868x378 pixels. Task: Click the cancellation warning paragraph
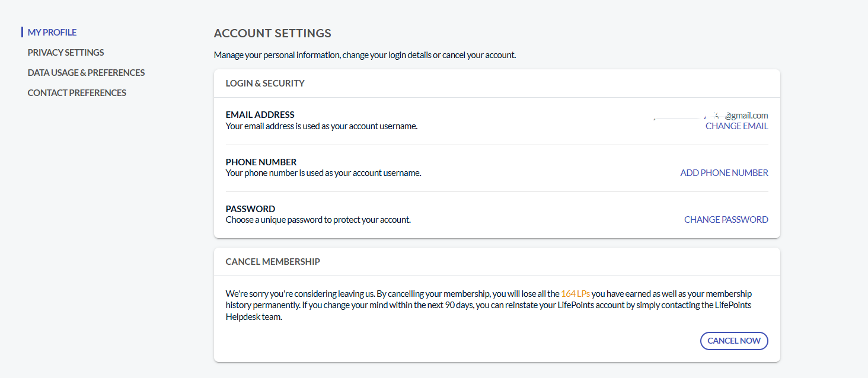pyautogui.click(x=491, y=305)
